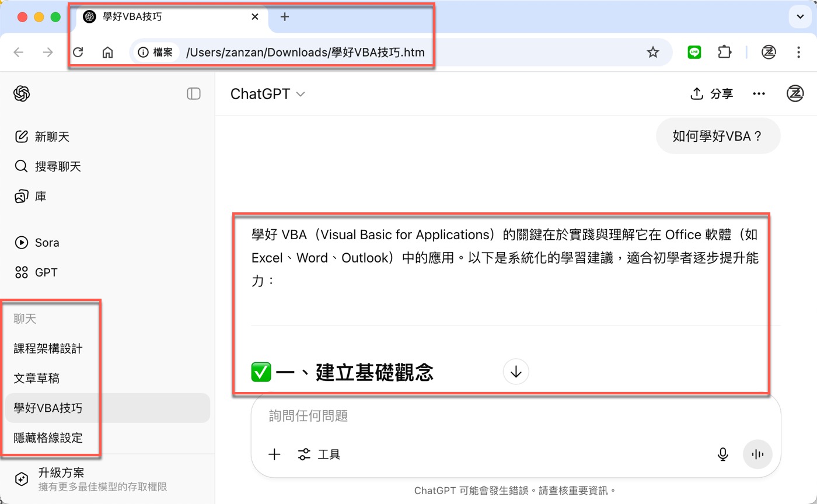Collapse the sidebar with the panel toggle icon
817x504 pixels.
pos(194,93)
